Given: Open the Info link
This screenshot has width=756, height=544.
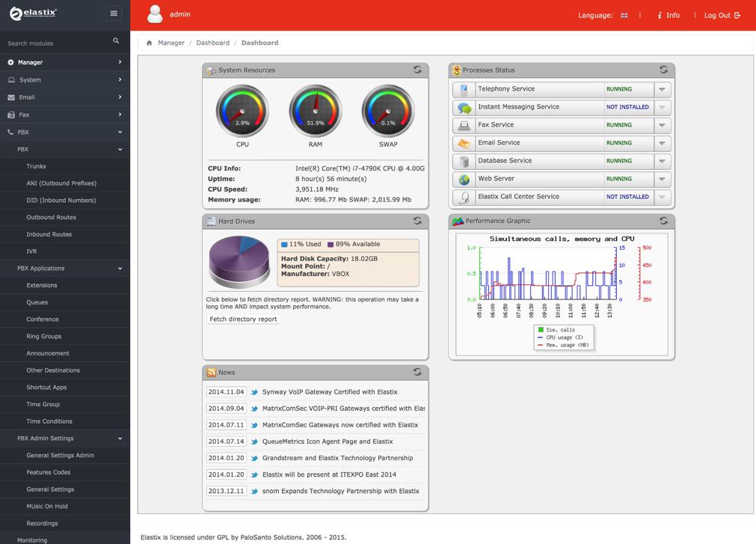Looking at the screenshot, I should tap(669, 16).
